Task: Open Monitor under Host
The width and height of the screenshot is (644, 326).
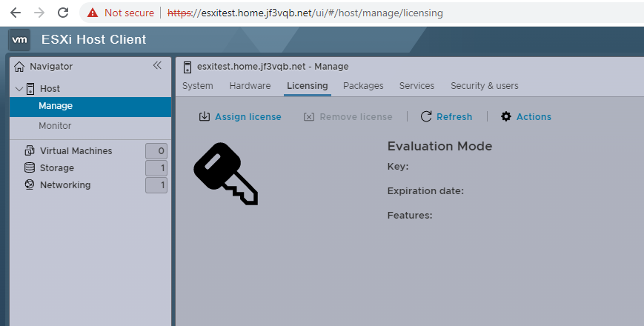Action: 55,126
